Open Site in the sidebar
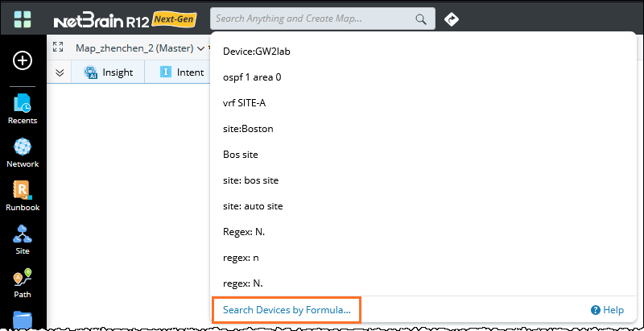644x331 pixels. tap(23, 239)
